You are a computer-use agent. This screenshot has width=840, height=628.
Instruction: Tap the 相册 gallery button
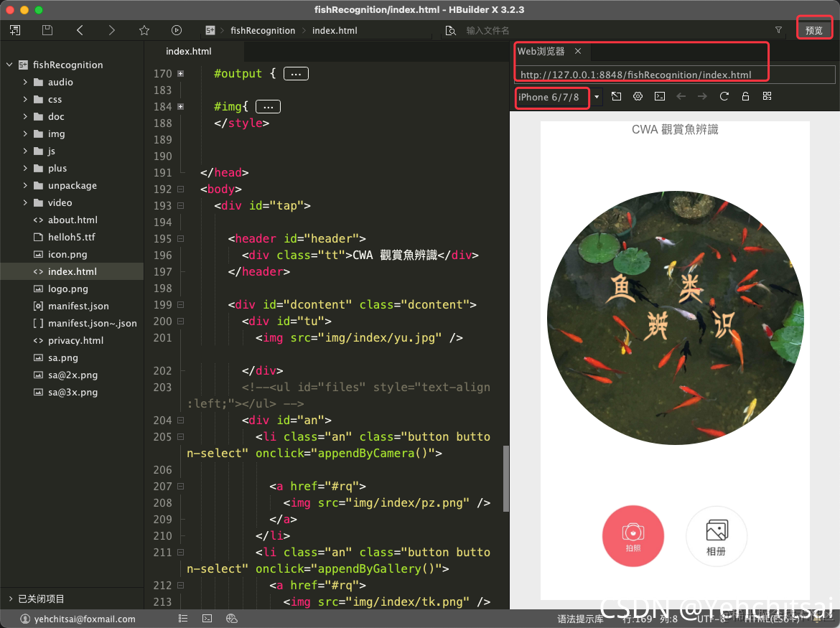point(717,536)
